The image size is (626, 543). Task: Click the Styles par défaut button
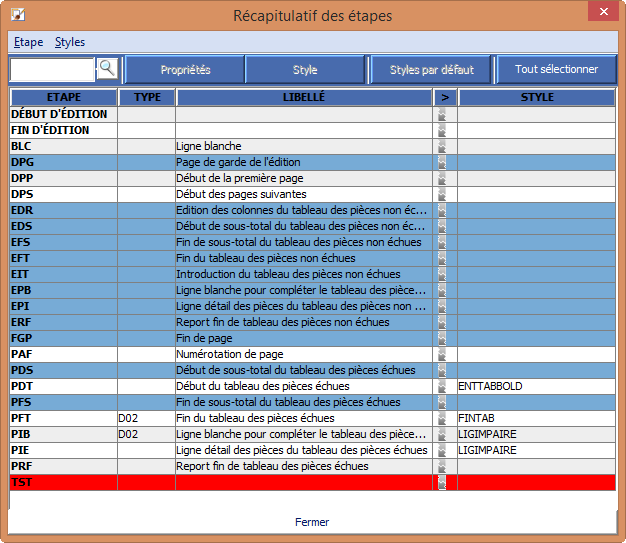pyautogui.click(x=431, y=70)
